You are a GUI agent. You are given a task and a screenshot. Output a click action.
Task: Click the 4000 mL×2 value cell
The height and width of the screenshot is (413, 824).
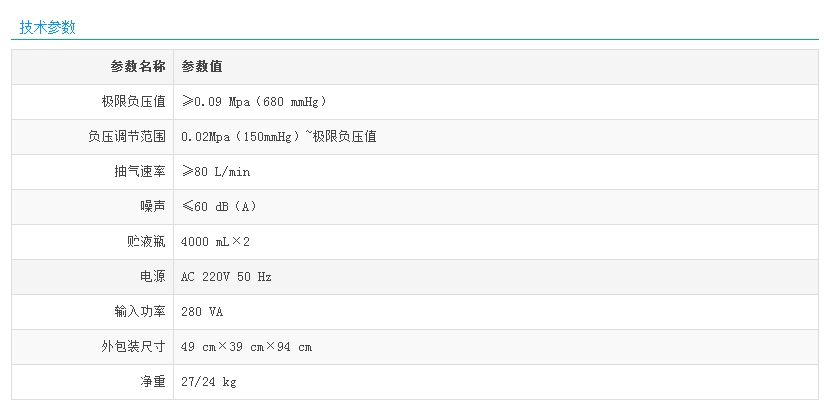pos(215,242)
